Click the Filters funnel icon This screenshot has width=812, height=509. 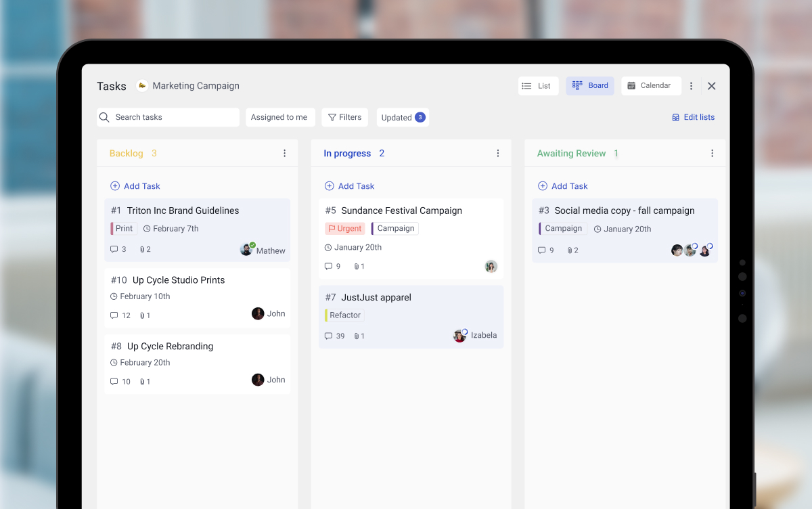(331, 117)
